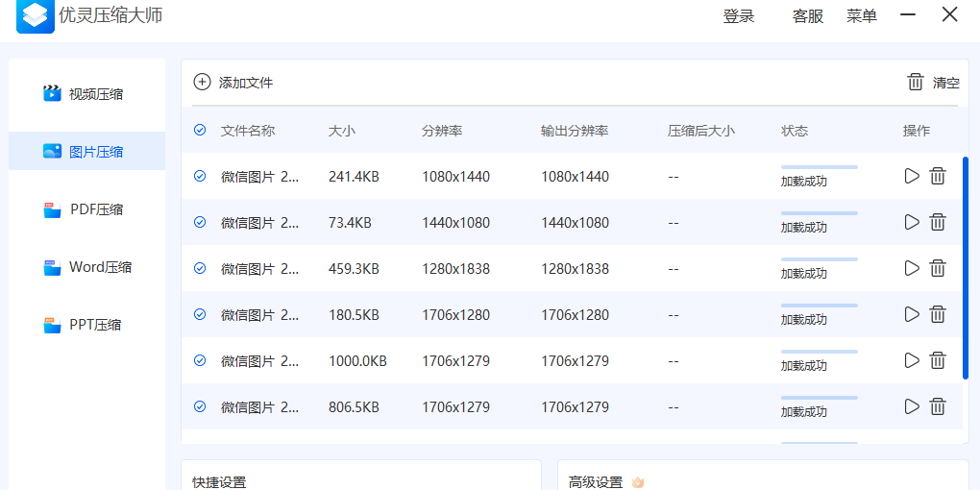
Task: Click the 登录 login link
Action: click(x=738, y=16)
